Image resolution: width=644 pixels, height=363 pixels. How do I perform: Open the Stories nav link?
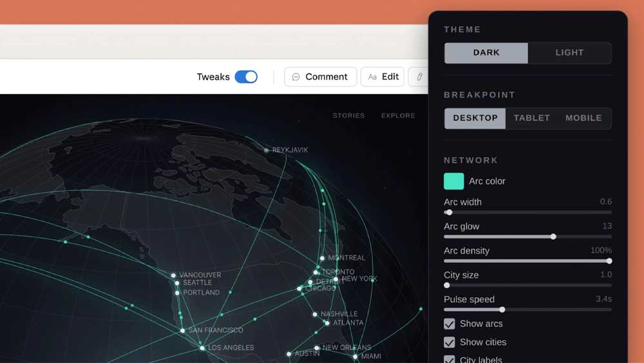348,116
